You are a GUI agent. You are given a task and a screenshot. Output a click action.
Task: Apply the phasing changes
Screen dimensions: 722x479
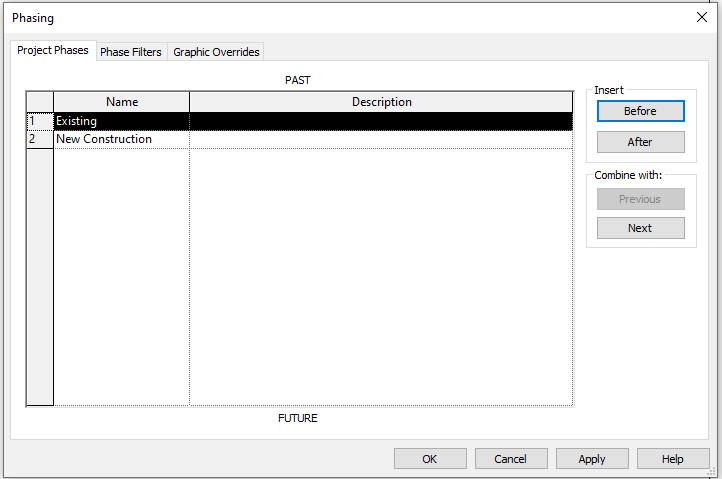point(592,459)
